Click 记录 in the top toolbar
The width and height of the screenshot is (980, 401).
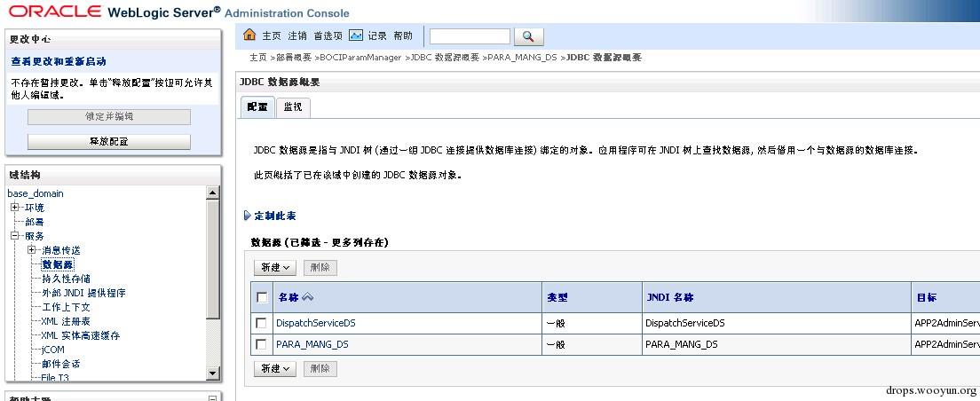click(x=377, y=35)
